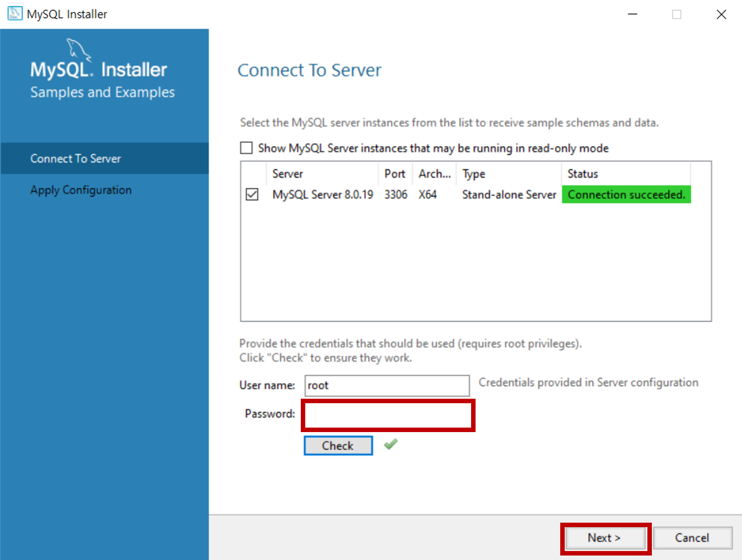Select the 'X64' architecture cell
The width and height of the screenshot is (742, 560).
point(428,195)
